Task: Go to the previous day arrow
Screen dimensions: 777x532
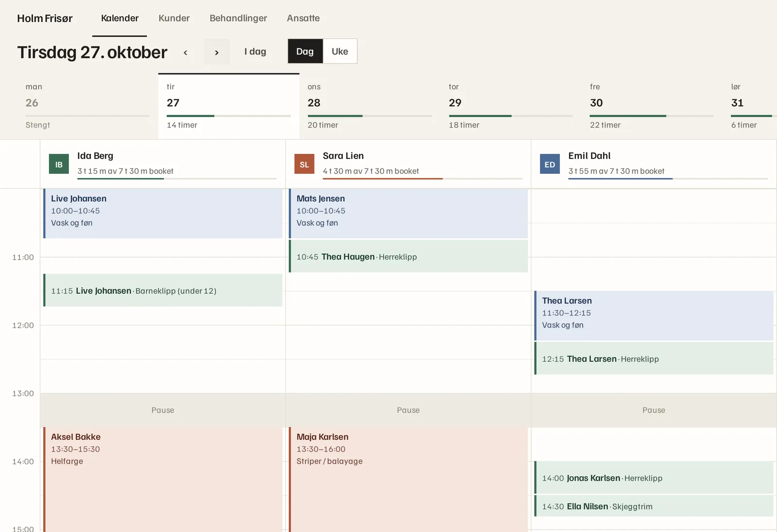Action: (x=186, y=51)
